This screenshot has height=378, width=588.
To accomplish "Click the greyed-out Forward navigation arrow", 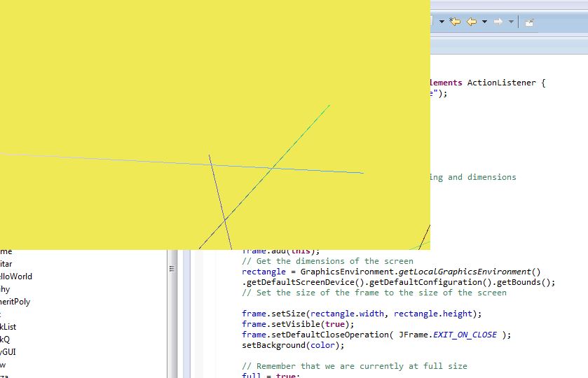I will point(498,22).
